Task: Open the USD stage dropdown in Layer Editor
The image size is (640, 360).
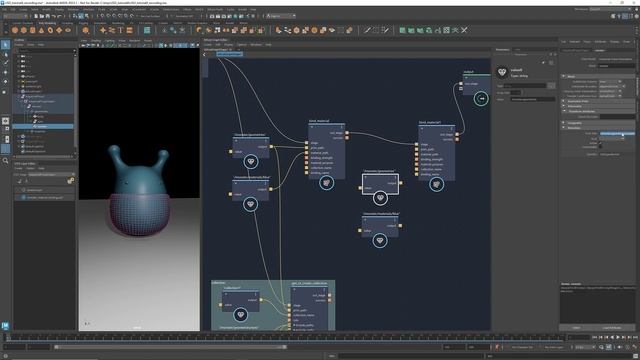Action: coord(51,175)
